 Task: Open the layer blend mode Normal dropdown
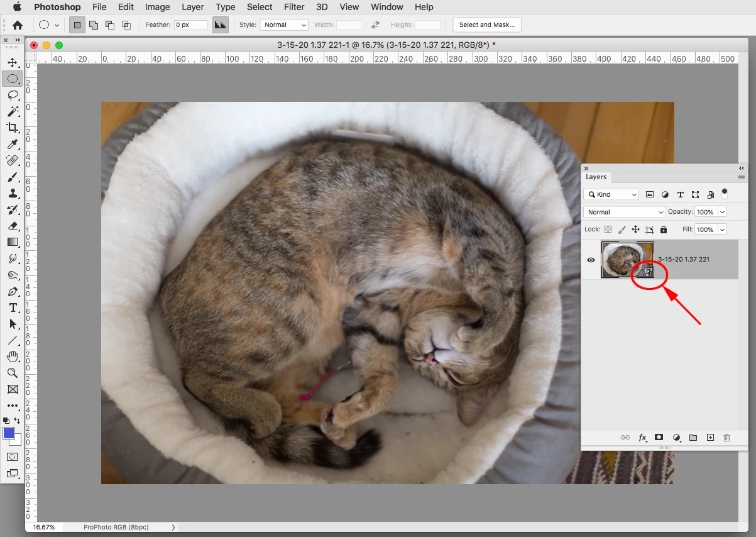624,212
